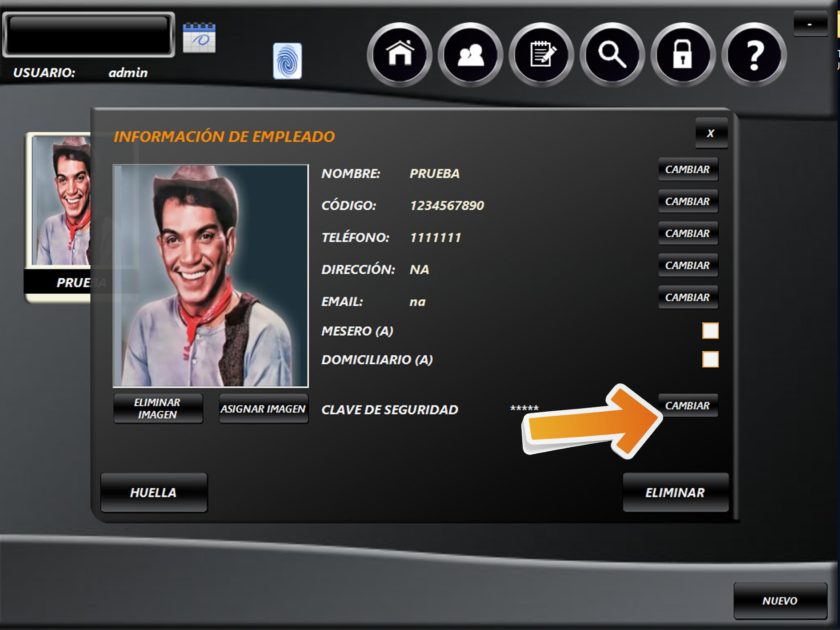
Task: Click the calendar icon
Action: 199,38
